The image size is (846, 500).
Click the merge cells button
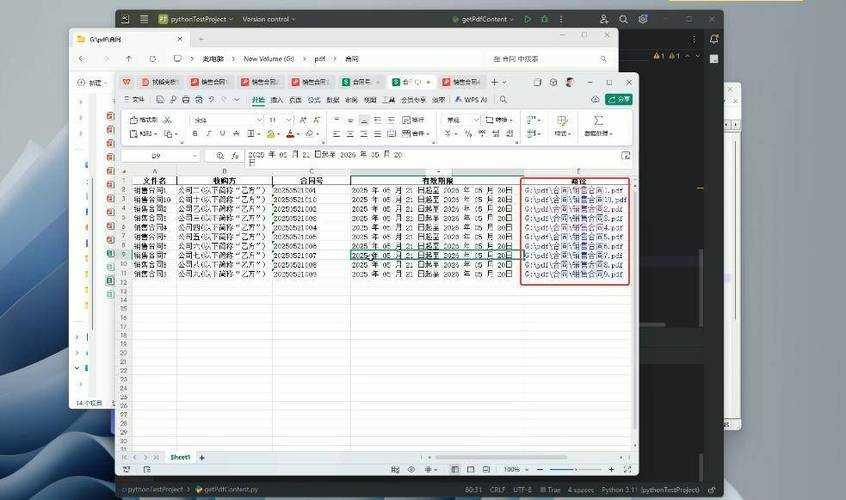(415, 133)
